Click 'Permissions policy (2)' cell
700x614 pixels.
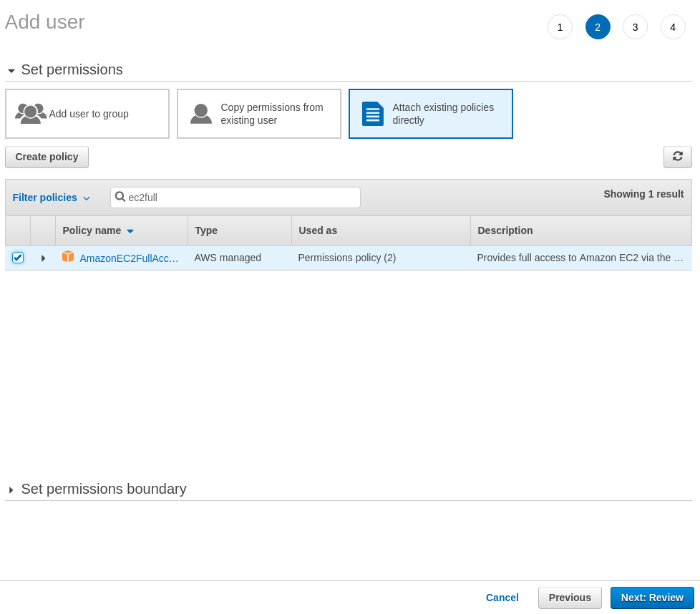tap(347, 258)
